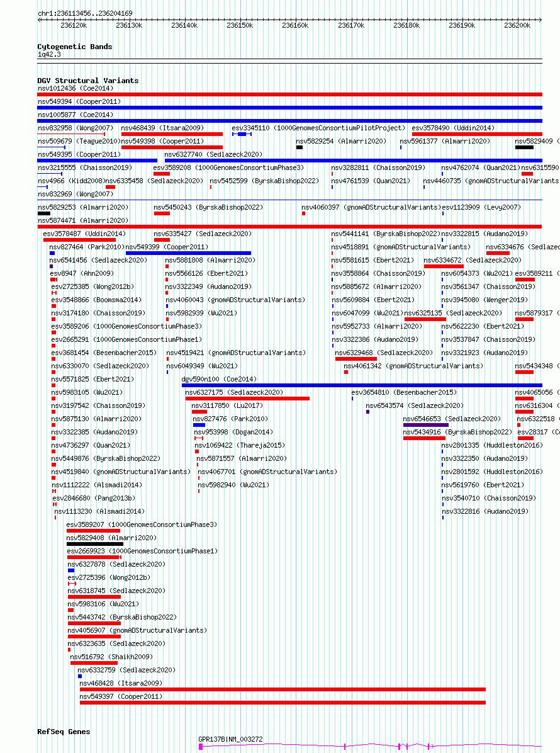Select the esv3578490 (Uddin2014) label
This screenshot has width=560, height=753.
click(453, 128)
